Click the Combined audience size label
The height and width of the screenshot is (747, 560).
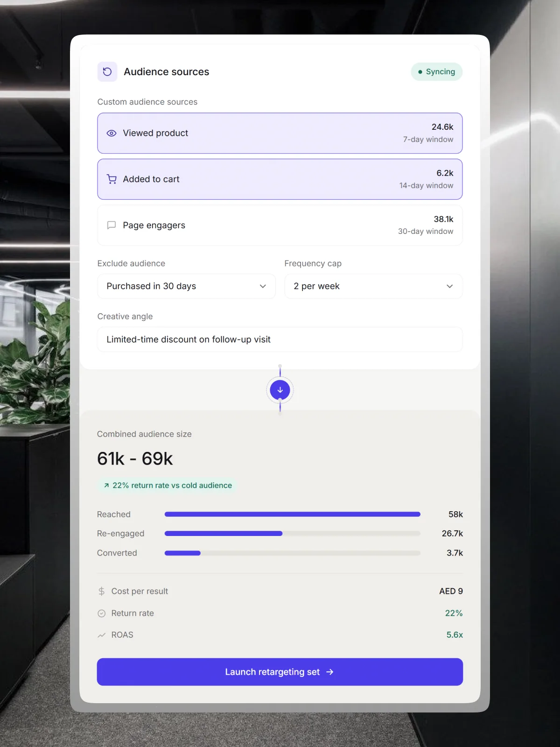coord(144,434)
